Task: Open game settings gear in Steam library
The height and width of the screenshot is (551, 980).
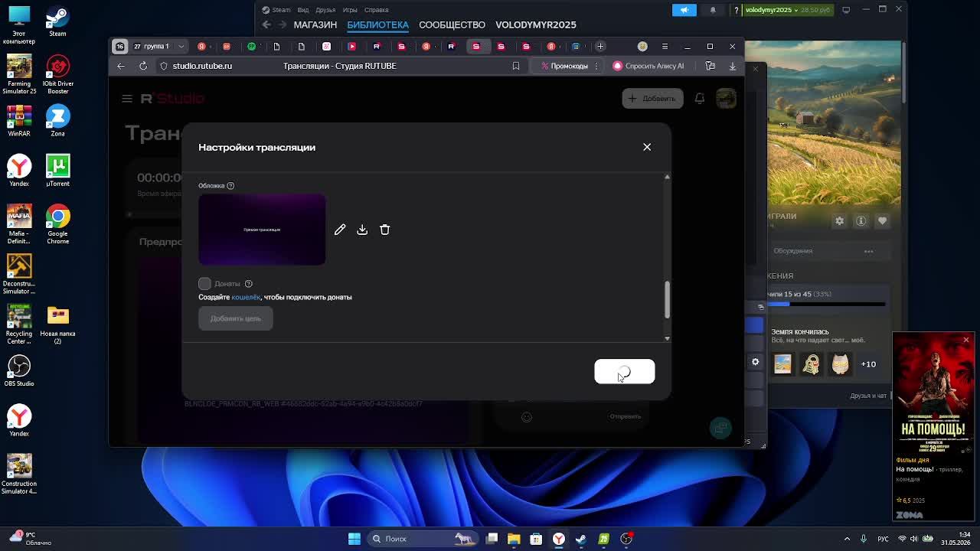Action: click(x=839, y=221)
